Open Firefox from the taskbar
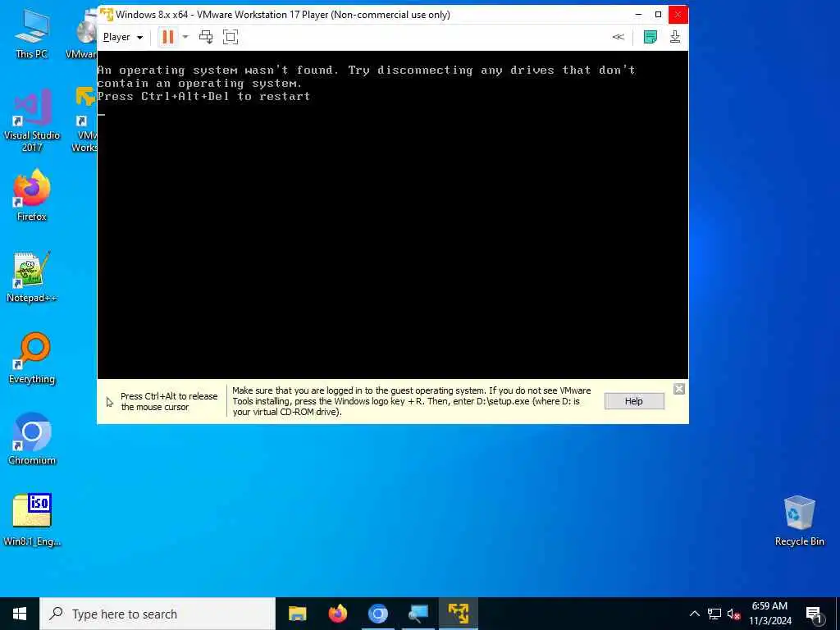This screenshot has height=630, width=840. (x=337, y=614)
